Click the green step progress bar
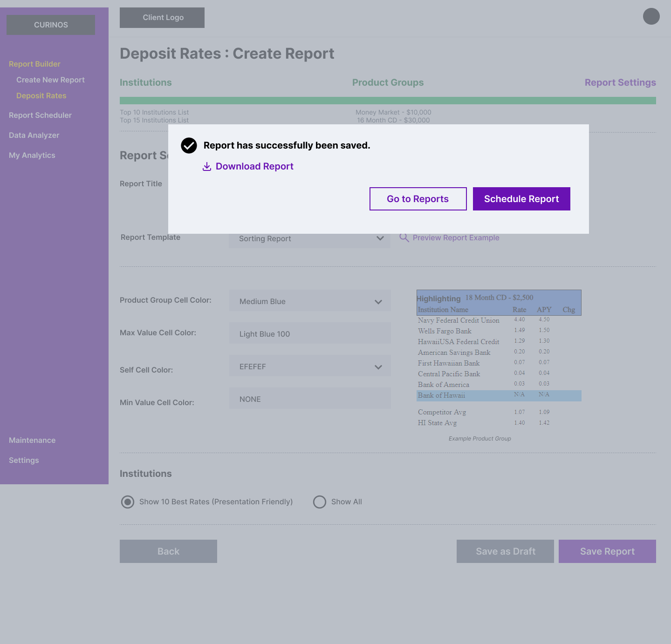Screen dimensions: 671x644 (388, 101)
